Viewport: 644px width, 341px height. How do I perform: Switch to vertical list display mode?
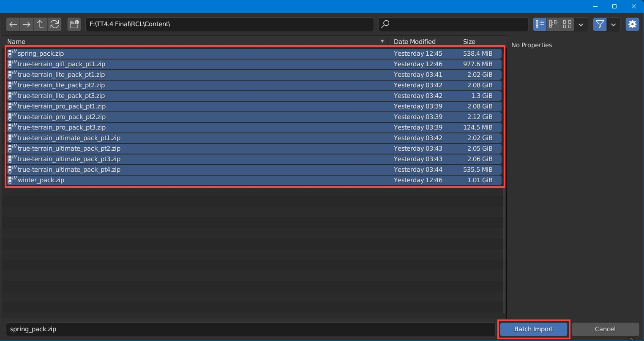point(540,24)
